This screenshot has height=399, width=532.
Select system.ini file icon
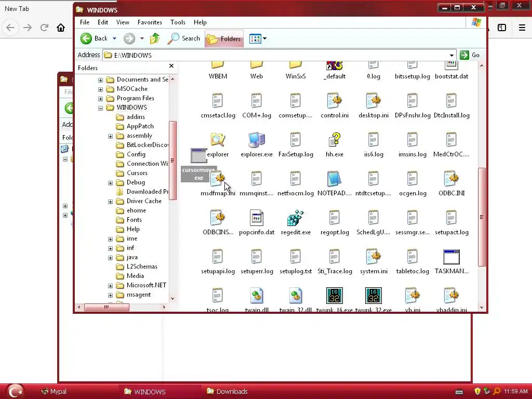coord(373,257)
